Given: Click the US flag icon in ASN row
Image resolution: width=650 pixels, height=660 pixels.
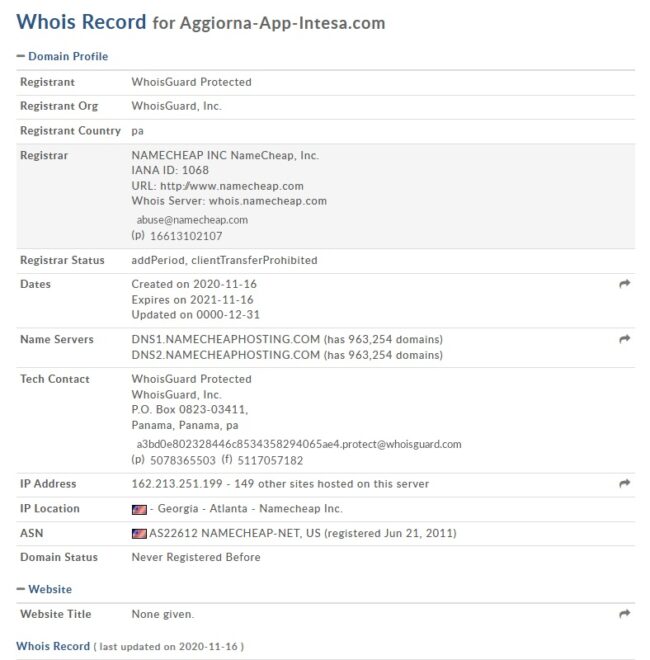Looking at the screenshot, I should 139,534.
